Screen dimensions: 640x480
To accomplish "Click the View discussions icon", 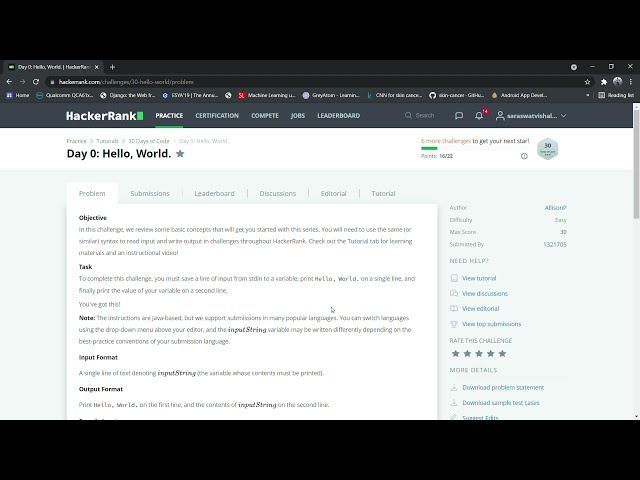I will coord(454,293).
